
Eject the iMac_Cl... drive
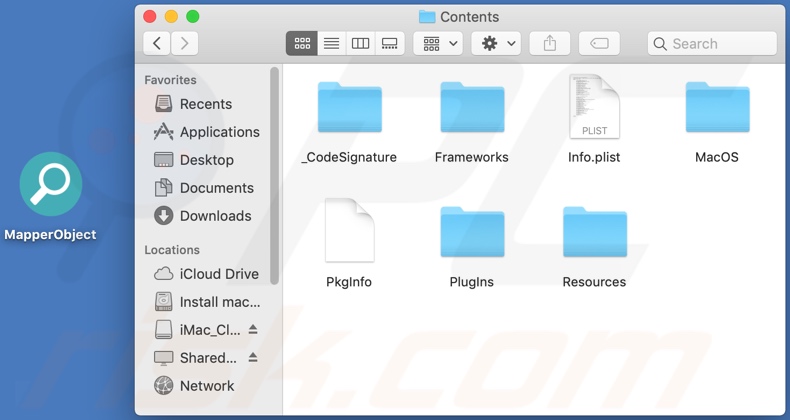[x=253, y=329]
